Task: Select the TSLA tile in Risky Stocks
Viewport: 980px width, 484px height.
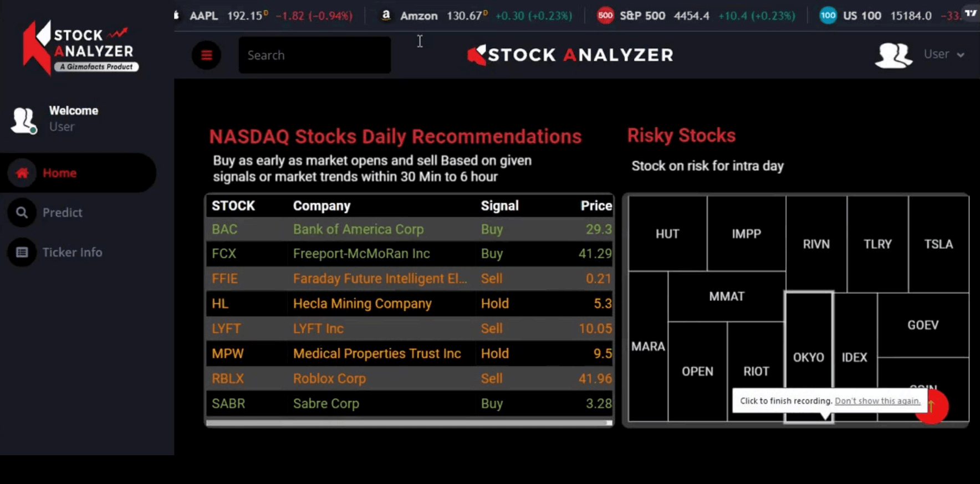Action: pyautogui.click(x=938, y=244)
